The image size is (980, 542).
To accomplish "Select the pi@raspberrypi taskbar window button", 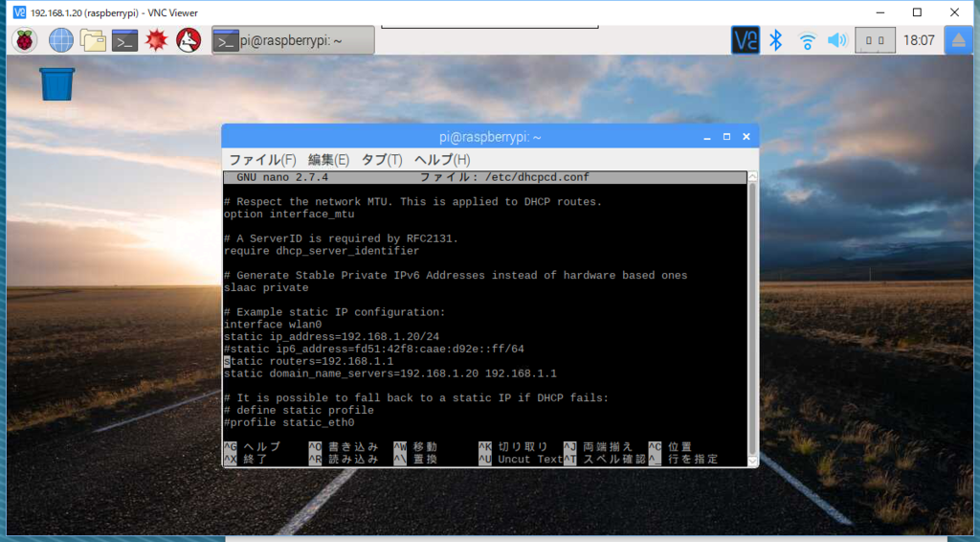I will (x=293, y=40).
